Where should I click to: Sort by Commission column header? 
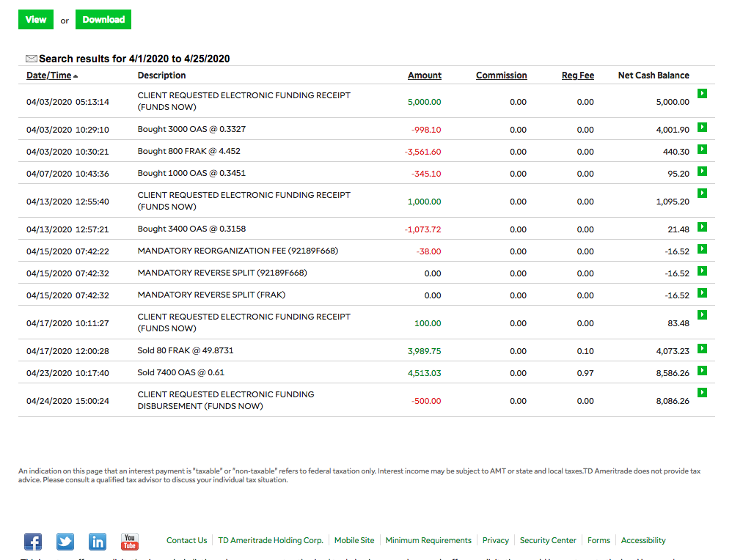click(502, 75)
